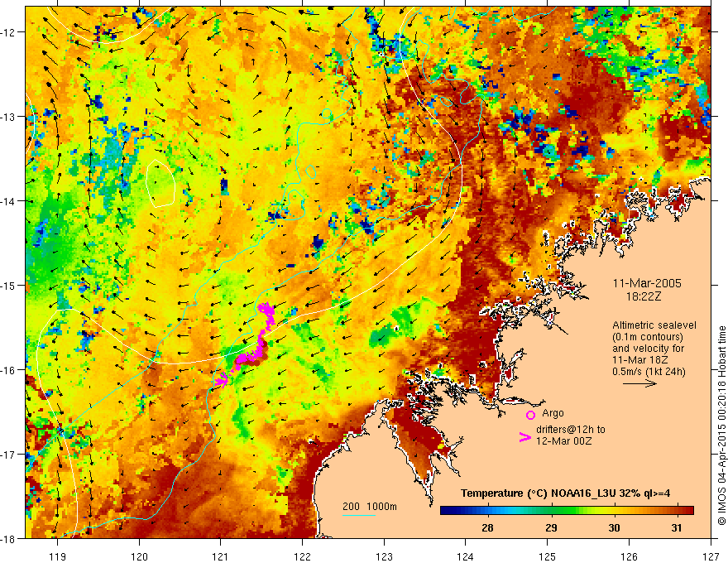Click the time text 18:22Z
This screenshot has width=728, height=563.
(x=643, y=296)
